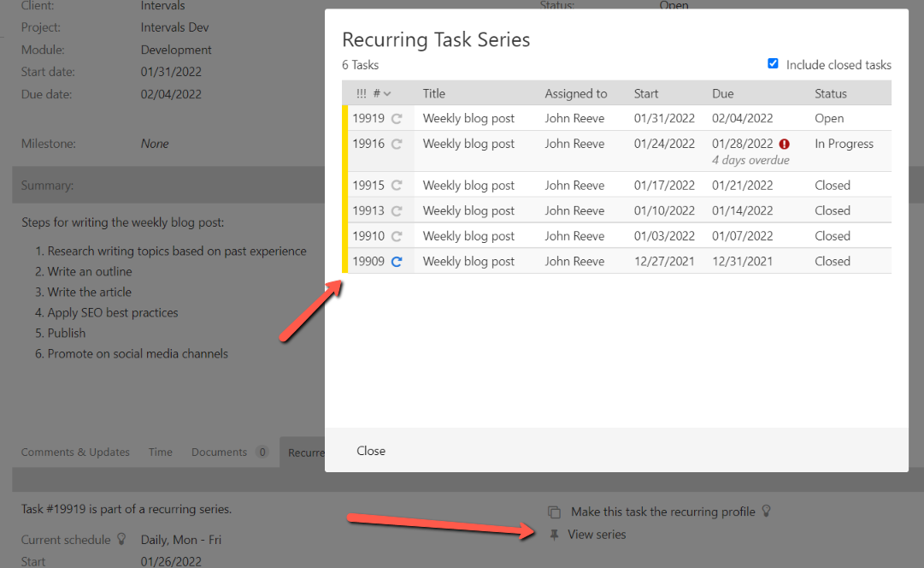Screen dimensions: 924x568
Task: Click the red overdue warning icon on 01/28/2022
Action: coord(786,143)
